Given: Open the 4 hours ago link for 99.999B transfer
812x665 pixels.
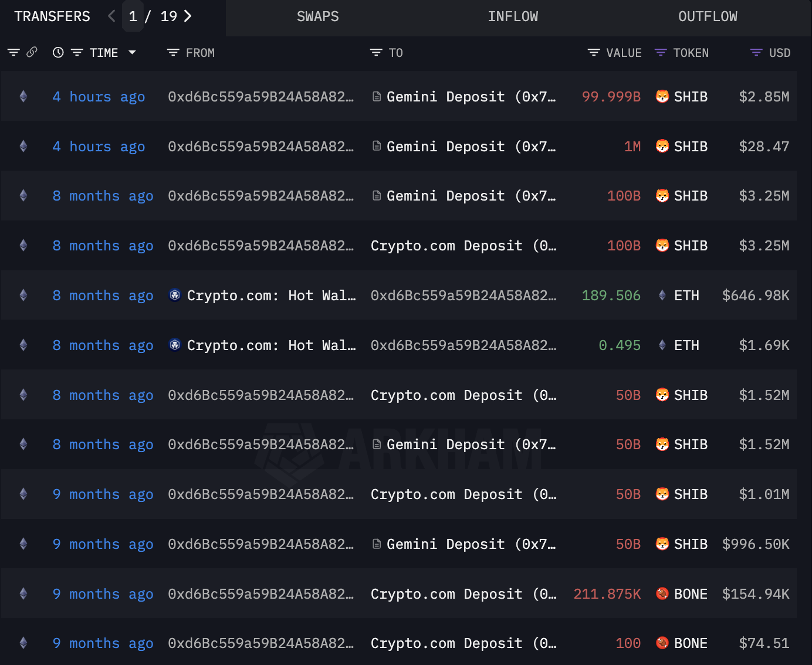Looking at the screenshot, I should click(99, 97).
